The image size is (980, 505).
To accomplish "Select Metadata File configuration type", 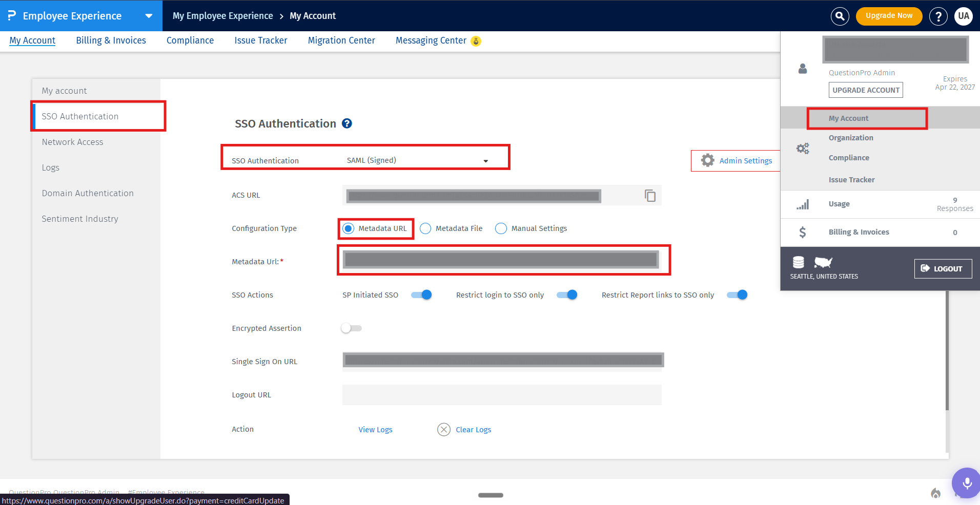I will (425, 228).
